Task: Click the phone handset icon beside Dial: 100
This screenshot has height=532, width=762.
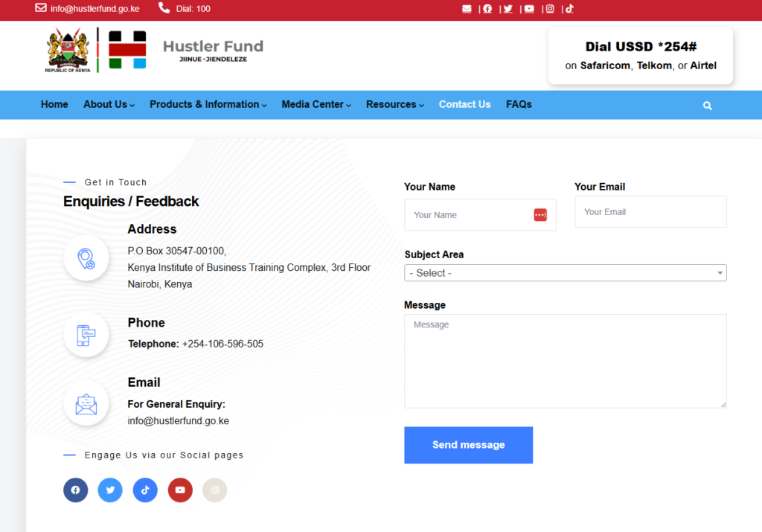Action: 164,7
